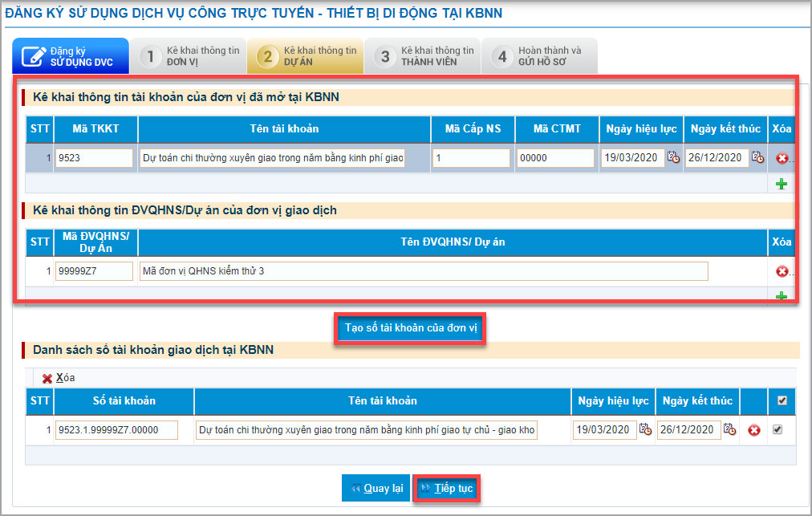Delete the 99999Z7 project row
Screen dimensions: 812x516
pyautogui.click(x=782, y=271)
